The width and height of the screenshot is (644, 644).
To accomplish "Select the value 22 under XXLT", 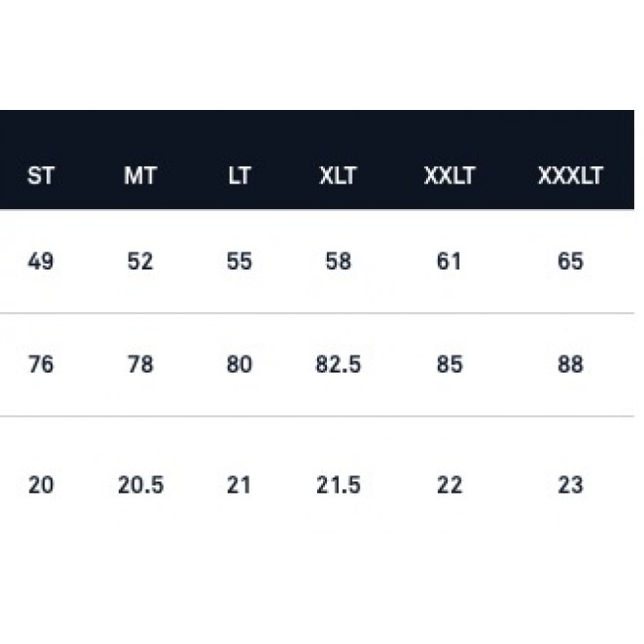I will coord(450,485).
